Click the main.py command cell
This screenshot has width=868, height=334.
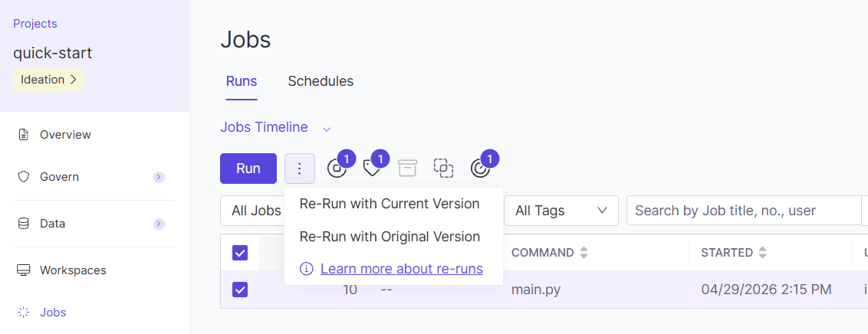click(536, 290)
